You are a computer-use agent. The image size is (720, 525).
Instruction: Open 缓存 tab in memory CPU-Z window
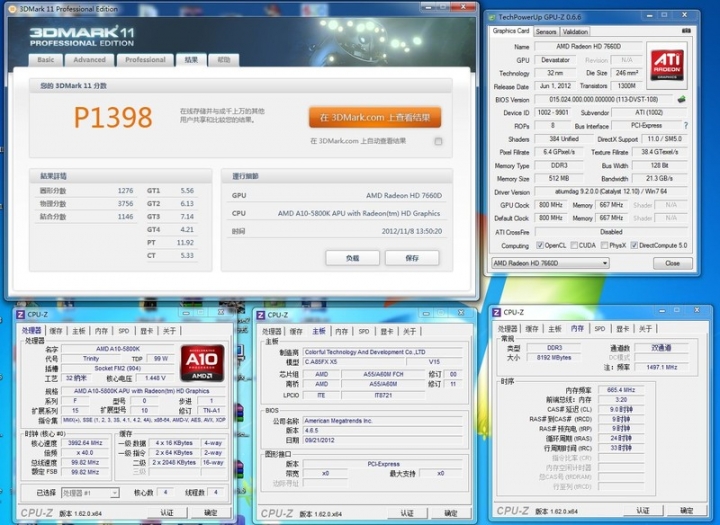click(532, 328)
